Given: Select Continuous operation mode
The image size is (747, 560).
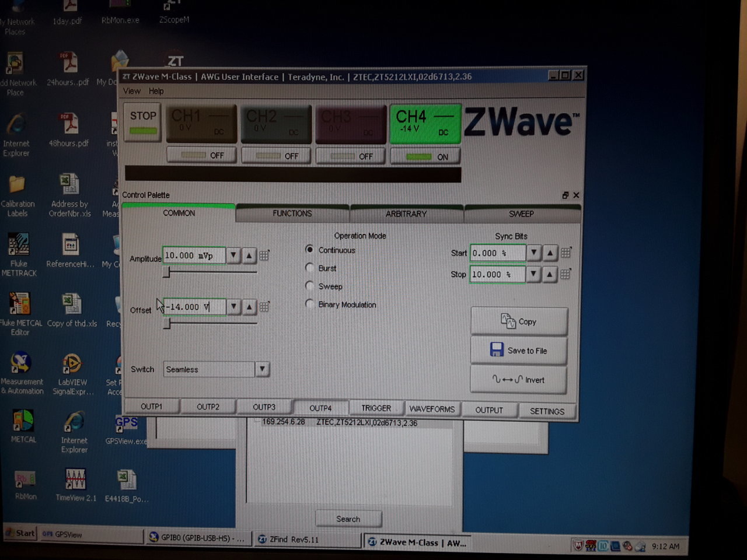Looking at the screenshot, I should point(310,250).
